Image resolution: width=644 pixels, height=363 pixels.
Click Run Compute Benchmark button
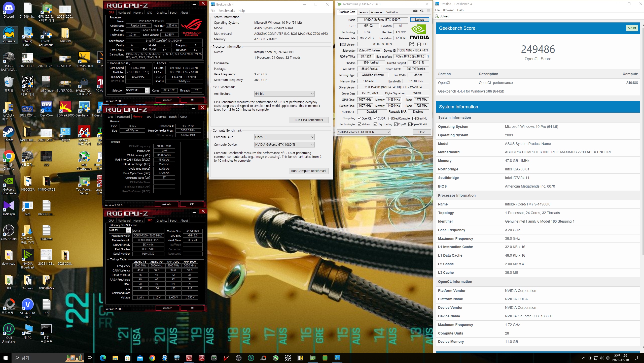click(309, 171)
